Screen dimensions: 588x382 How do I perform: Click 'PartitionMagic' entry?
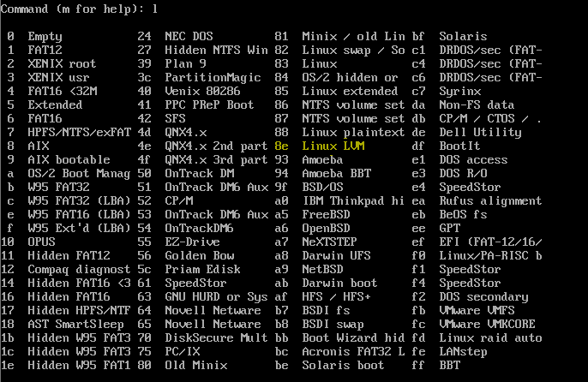point(213,78)
